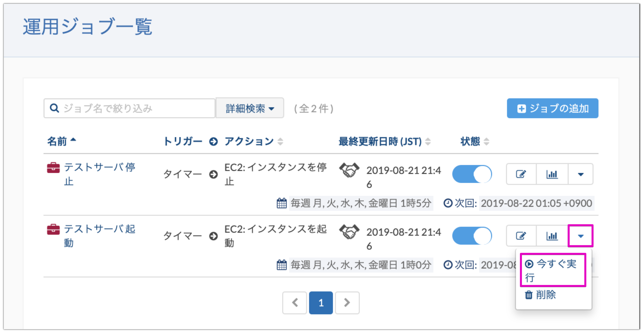644x333 pixels.
Task: Toggle the state switch for テストサーバ停止
Action: 472,174
